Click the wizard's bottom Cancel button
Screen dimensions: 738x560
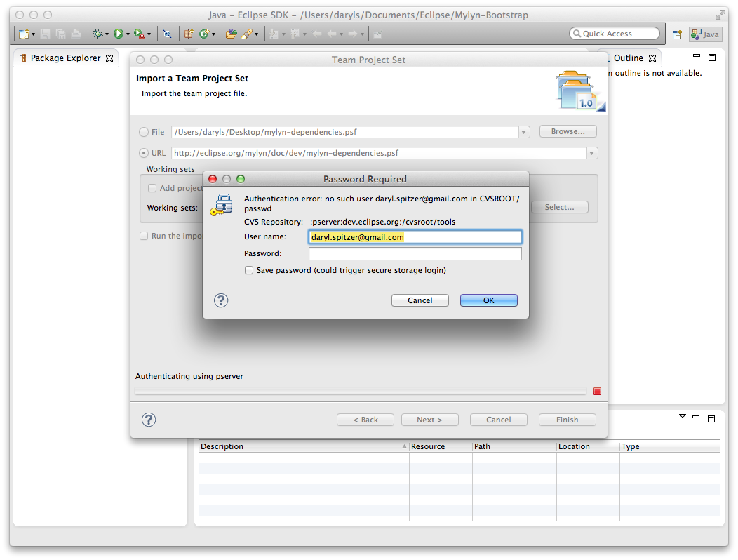(x=499, y=420)
